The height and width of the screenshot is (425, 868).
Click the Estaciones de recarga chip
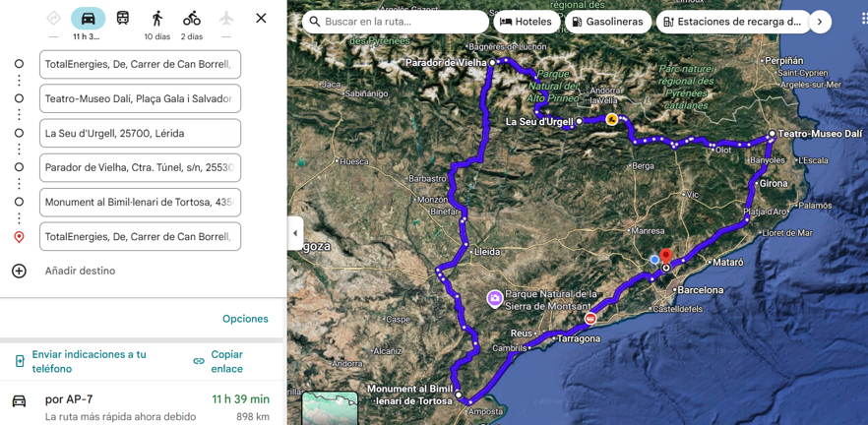(x=733, y=22)
